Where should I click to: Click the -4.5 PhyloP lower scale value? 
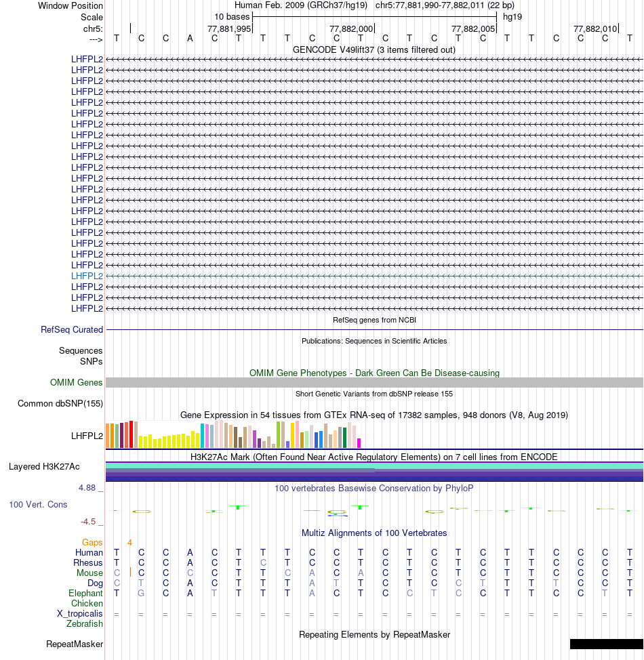(x=88, y=522)
